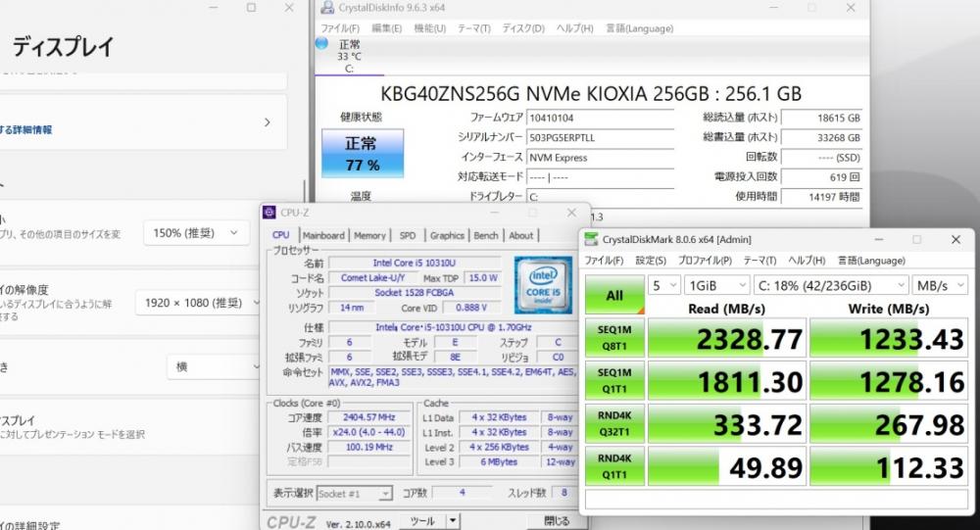Click the 33268 GB total writes value
This screenshot has width=980, height=530.
point(822,137)
